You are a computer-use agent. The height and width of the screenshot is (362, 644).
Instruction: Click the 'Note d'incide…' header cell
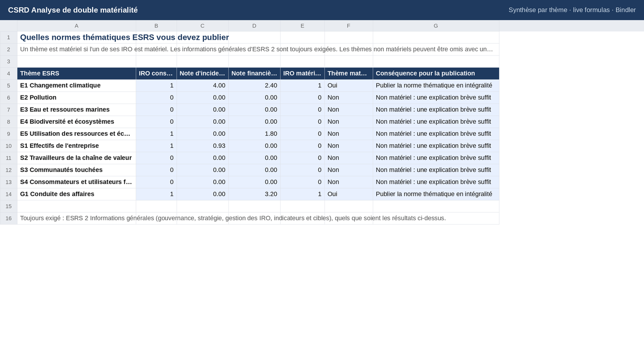pos(202,73)
